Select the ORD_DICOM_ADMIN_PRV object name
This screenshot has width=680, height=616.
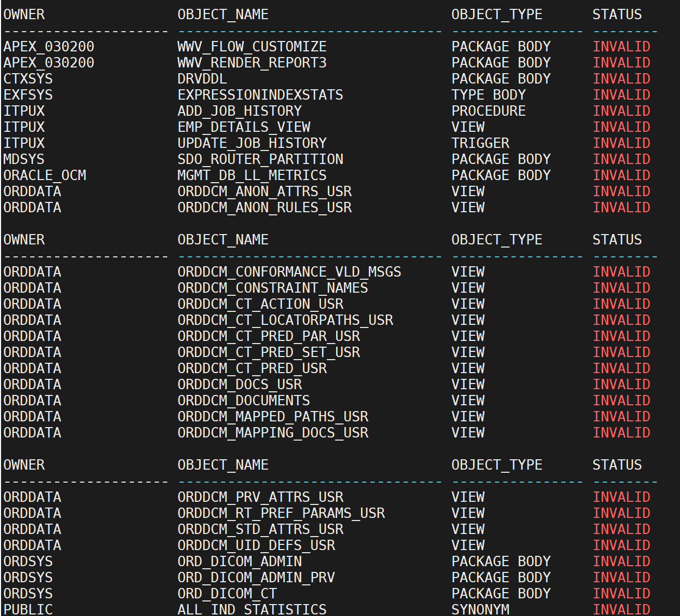pyautogui.click(x=256, y=578)
